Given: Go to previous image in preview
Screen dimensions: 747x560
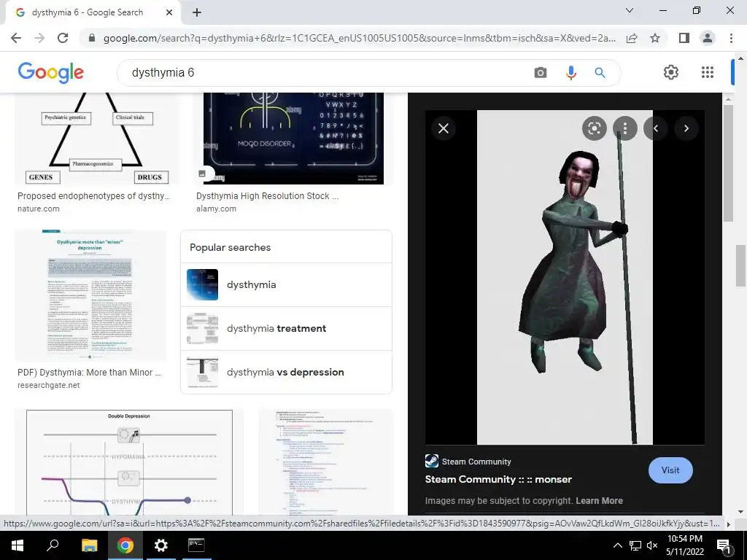Looking at the screenshot, I should point(656,128).
